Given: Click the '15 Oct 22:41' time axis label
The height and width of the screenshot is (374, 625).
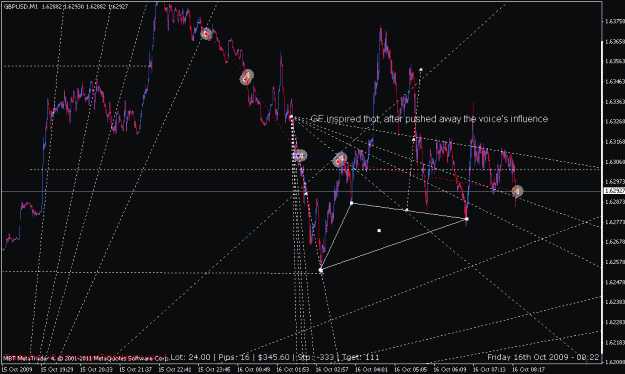Looking at the screenshot, I should pyautogui.click(x=175, y=370).
